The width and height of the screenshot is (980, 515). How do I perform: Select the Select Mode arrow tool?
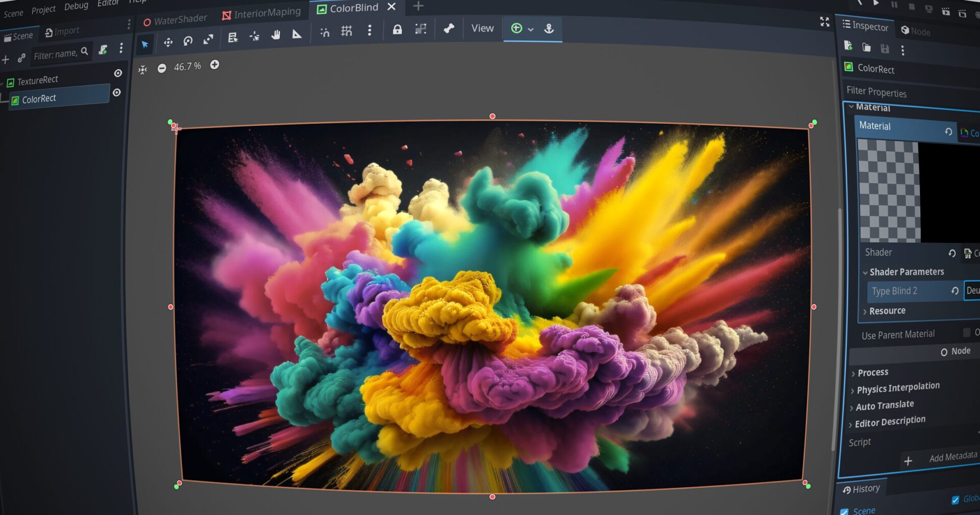[x=145, y=44]
